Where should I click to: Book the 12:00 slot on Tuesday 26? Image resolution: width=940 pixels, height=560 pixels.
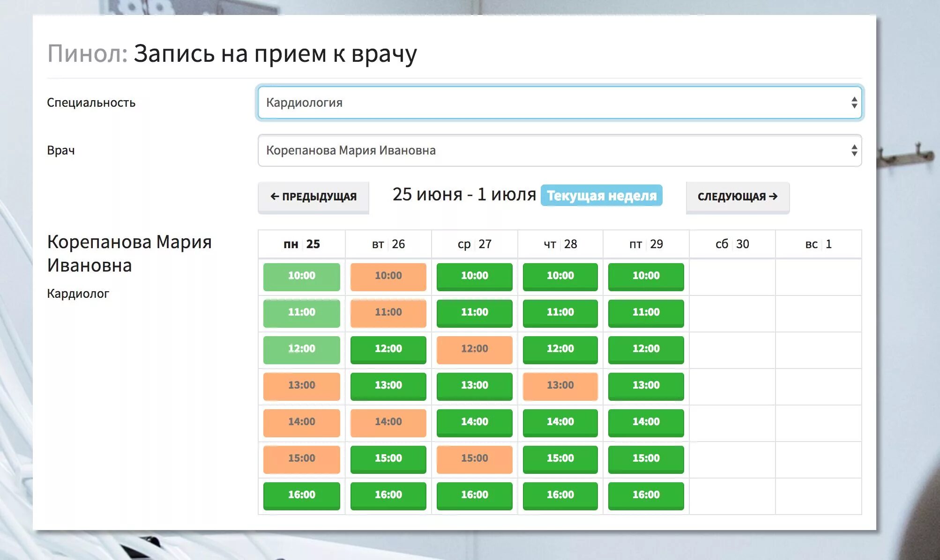(388, 350)
